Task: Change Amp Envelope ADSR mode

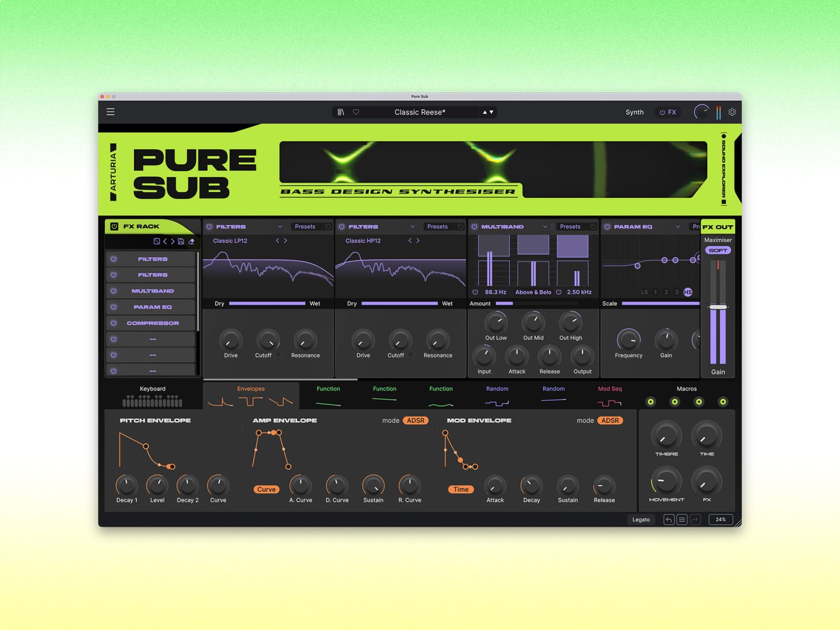Action: coord(415,421)
